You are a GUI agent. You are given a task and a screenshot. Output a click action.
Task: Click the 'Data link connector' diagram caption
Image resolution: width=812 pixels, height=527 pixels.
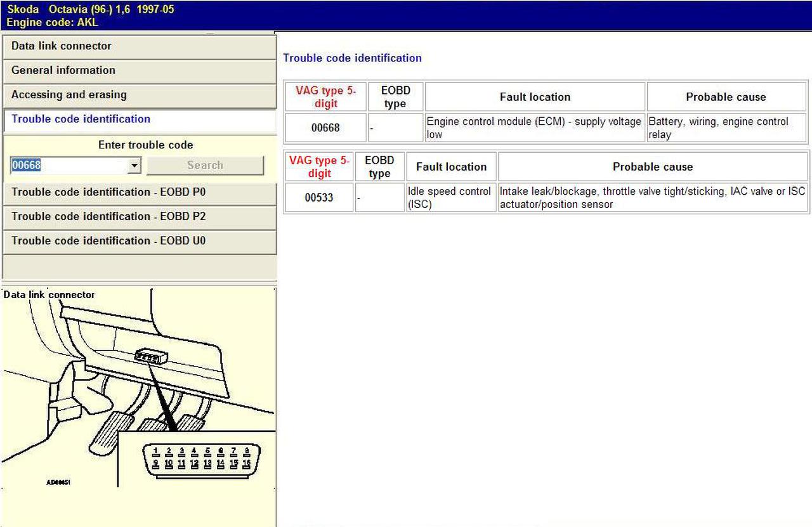(x=49, y=295)
